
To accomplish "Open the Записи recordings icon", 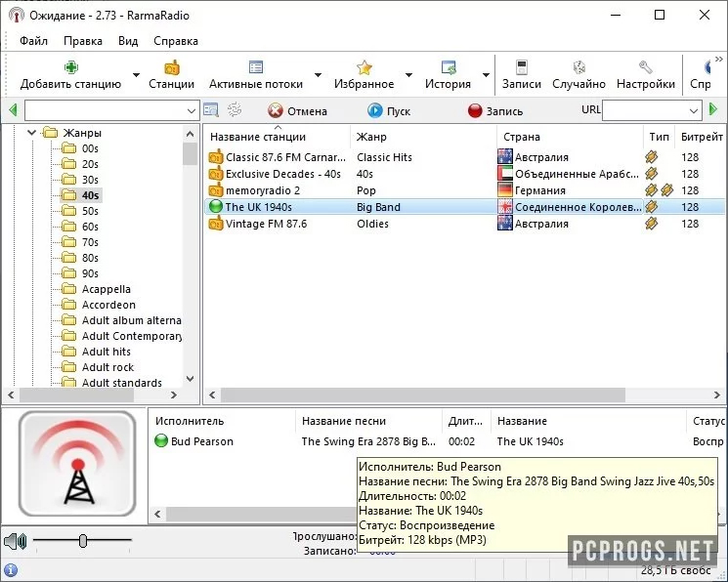I will [521, 67].
